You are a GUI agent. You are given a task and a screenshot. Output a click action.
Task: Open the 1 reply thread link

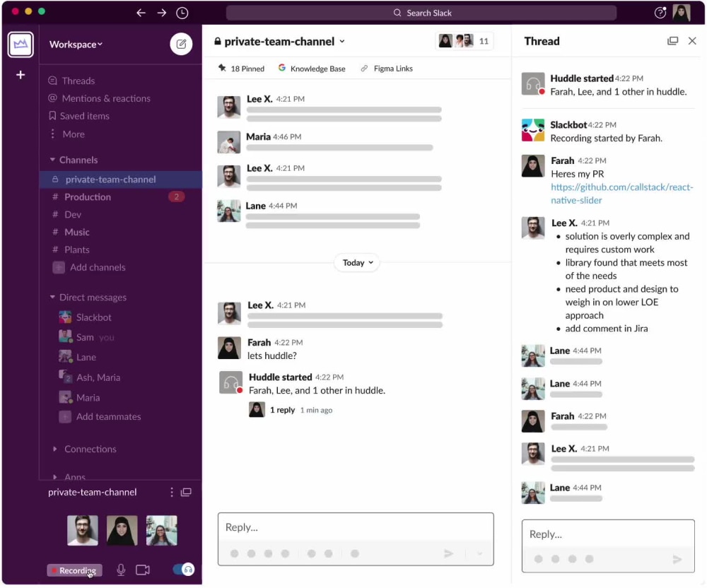[x=282, y=410]
